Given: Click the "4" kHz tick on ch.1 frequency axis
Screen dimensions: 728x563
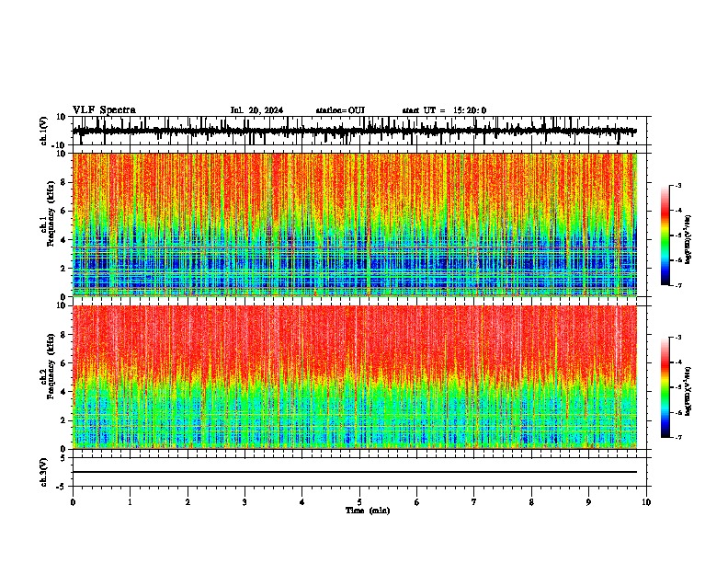Looking at the screenshot, I should 63,240.
